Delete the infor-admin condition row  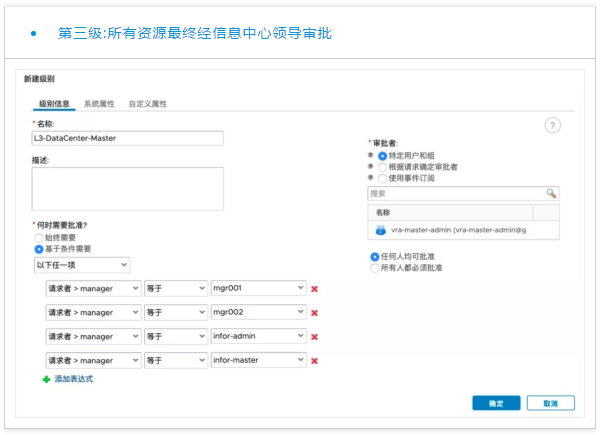[315, 337]
